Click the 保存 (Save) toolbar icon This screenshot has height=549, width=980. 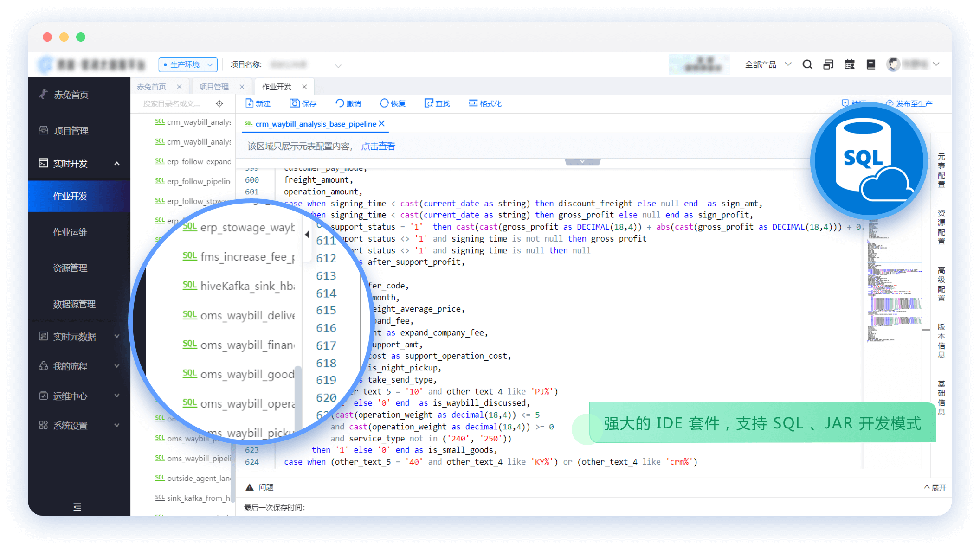click(295, 103)
